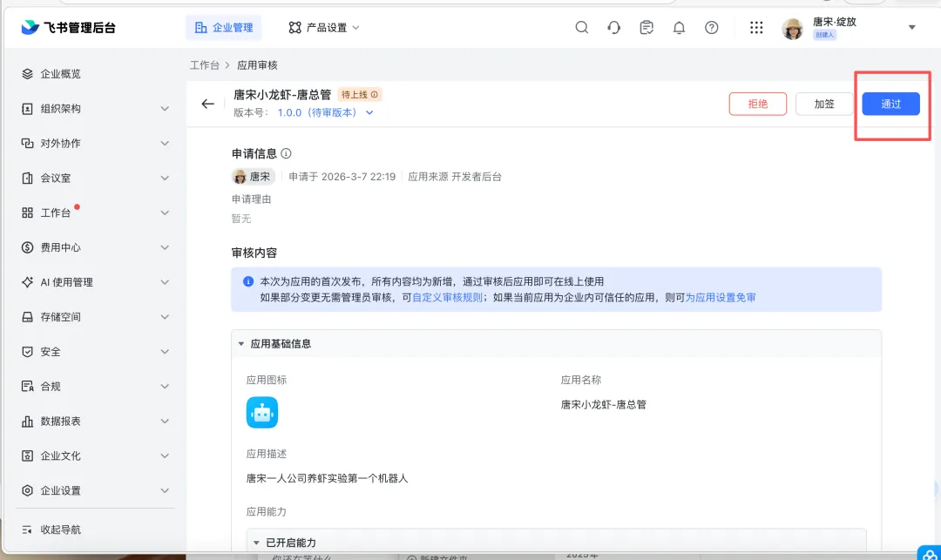941x560 pixels.
Task: Click 数据报表 chart icon in sidebar
Action: (27, 421)
